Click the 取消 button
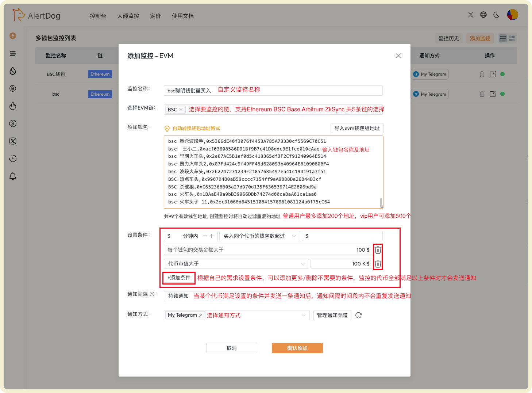 click(x=232, y=348)
